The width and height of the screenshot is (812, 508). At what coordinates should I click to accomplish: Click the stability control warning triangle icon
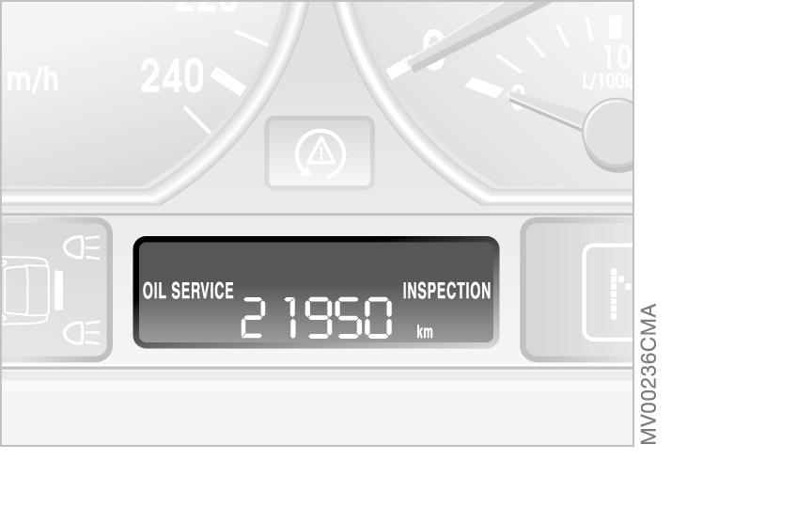coord(320,153)
